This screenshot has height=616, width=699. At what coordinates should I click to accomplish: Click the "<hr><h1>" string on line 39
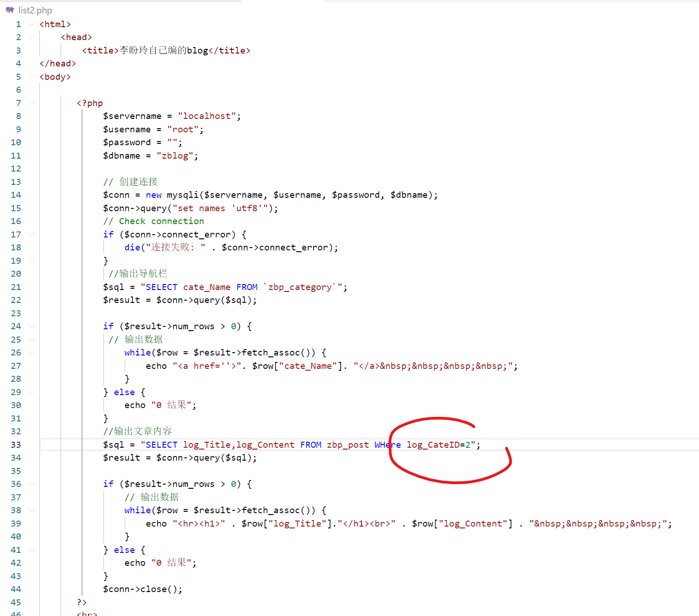pos(199,523)
